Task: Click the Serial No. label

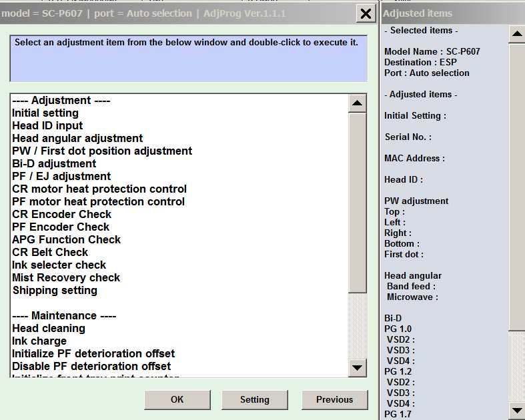Action: click(408, 137)
